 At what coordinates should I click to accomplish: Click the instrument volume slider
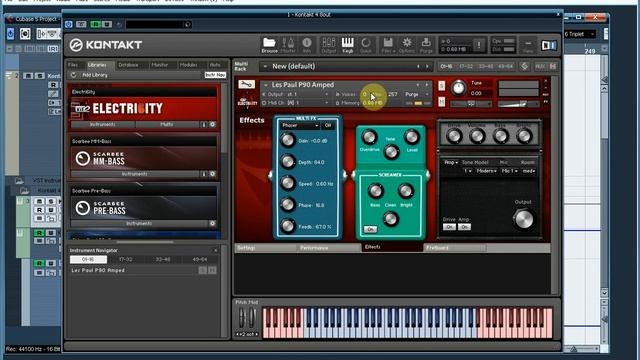pos(518,104)
